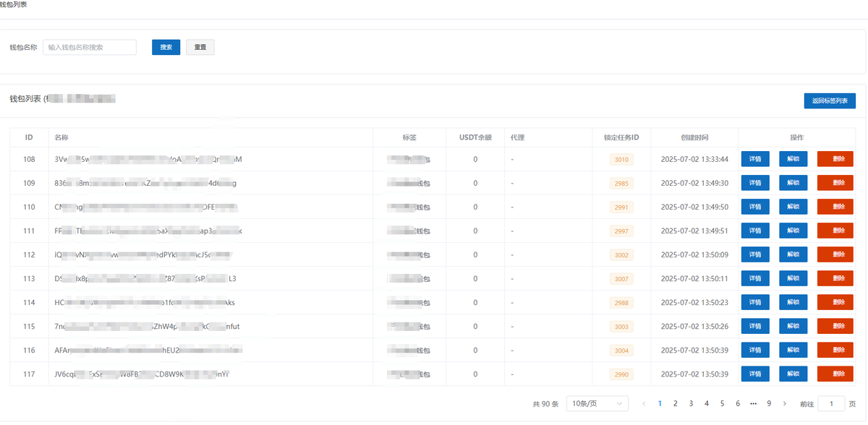Go to the previous page arrow
This screenshot has height=425, width=868.
pos(644,403)
